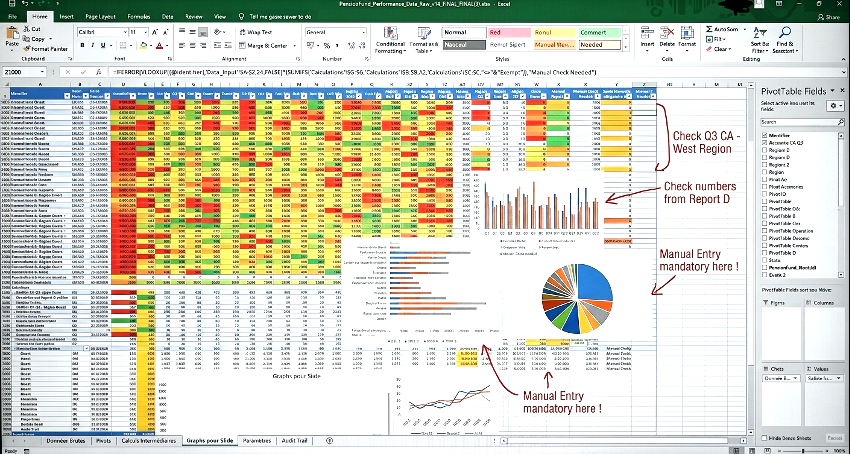The image size is (850, 454).
Task: Open PivotTable Fields gear settings
Action: pos(834,106)
